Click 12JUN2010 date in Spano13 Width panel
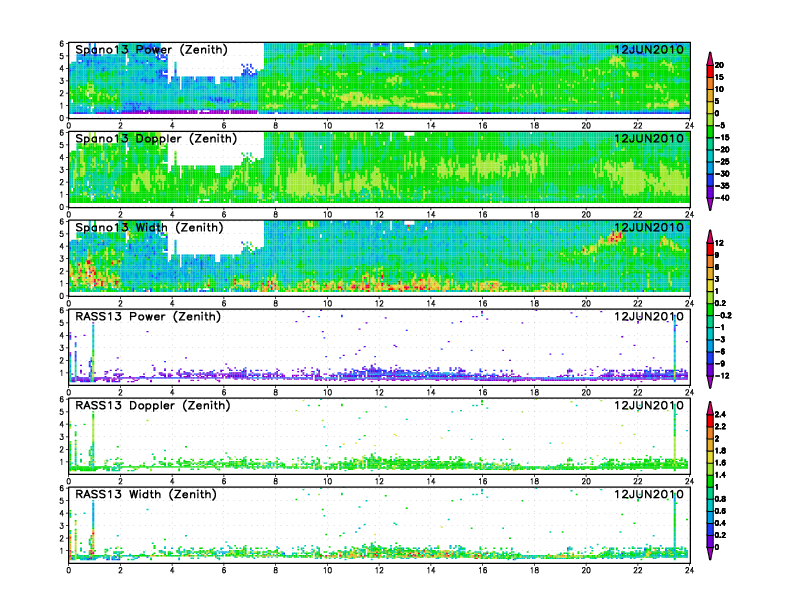 pyautogui.click(x=649, y=228)
